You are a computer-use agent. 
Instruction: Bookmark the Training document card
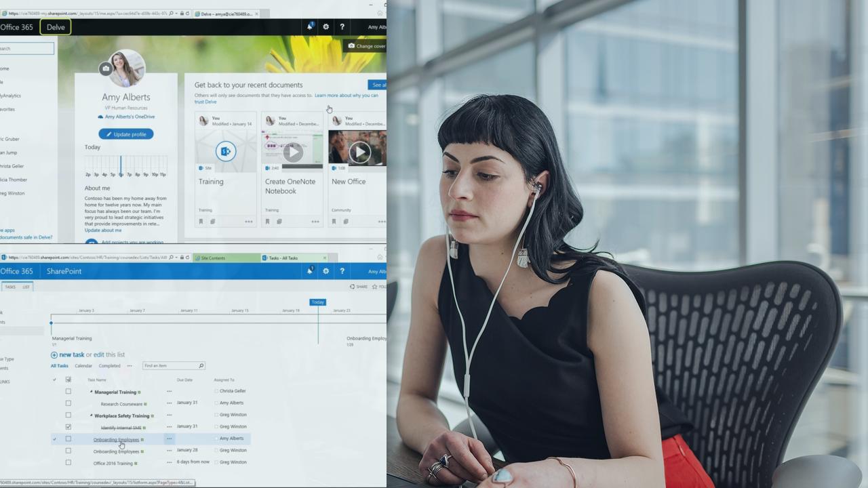pyautogui.click(x=201, y=222)
